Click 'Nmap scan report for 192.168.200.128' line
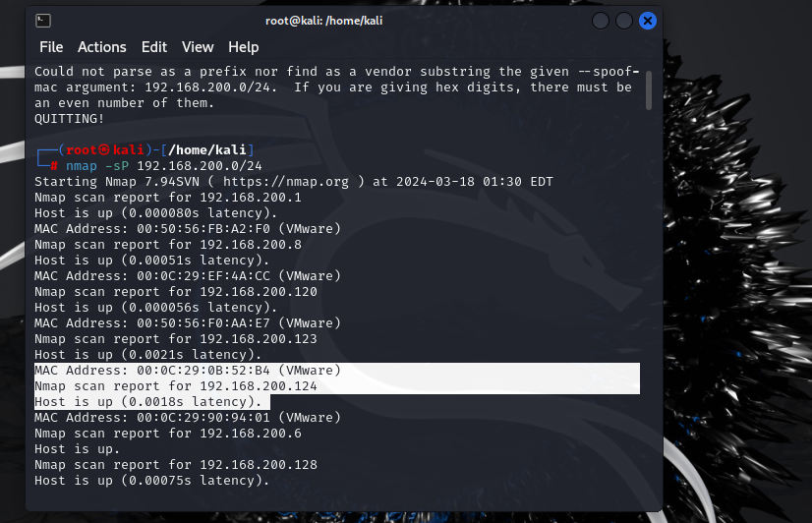This screenshot has height=523, width=812. coord(176,464)
